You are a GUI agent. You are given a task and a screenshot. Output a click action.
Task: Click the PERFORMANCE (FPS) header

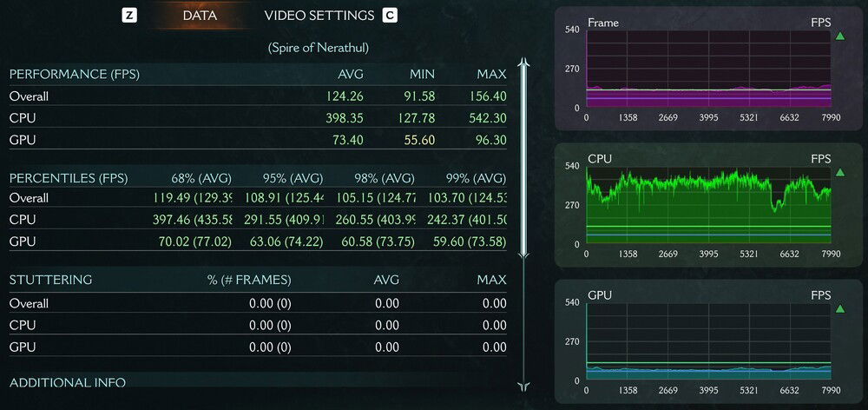pyautogui.click(x=74, y=75)
